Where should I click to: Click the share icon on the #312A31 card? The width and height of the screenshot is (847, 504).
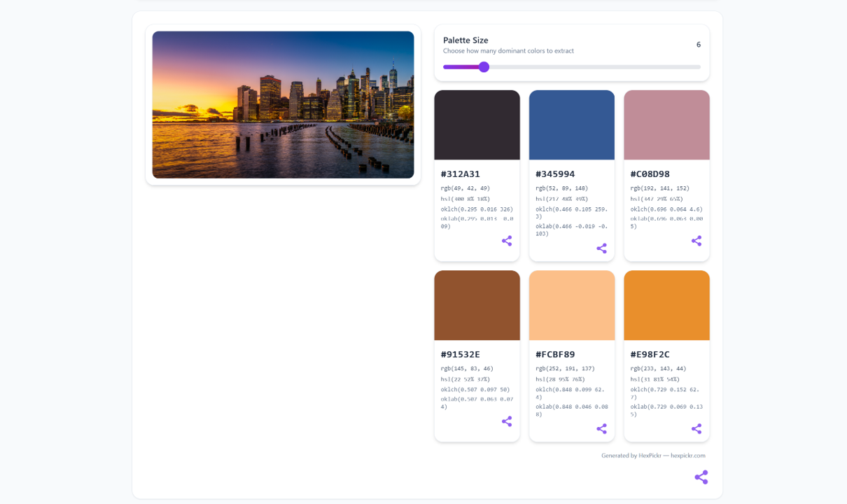coord(507,241)
